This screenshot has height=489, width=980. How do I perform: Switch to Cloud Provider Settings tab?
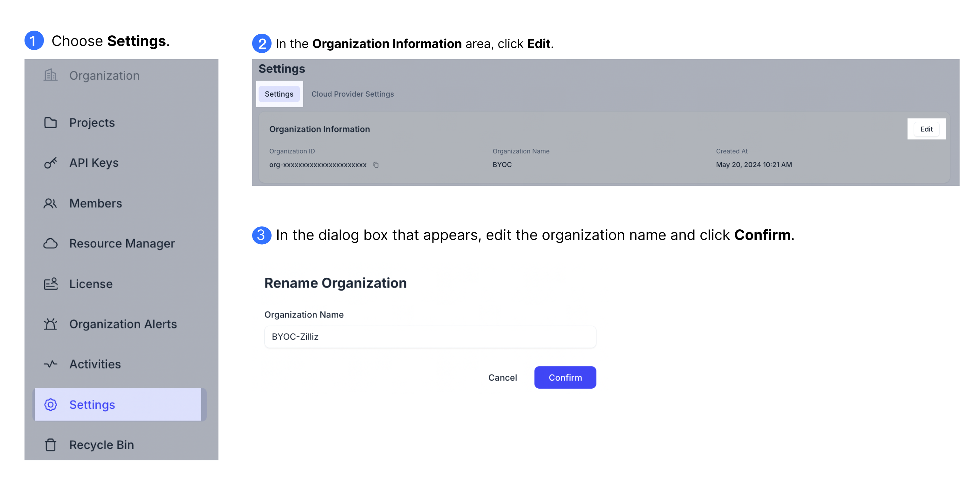coord(353,94)
